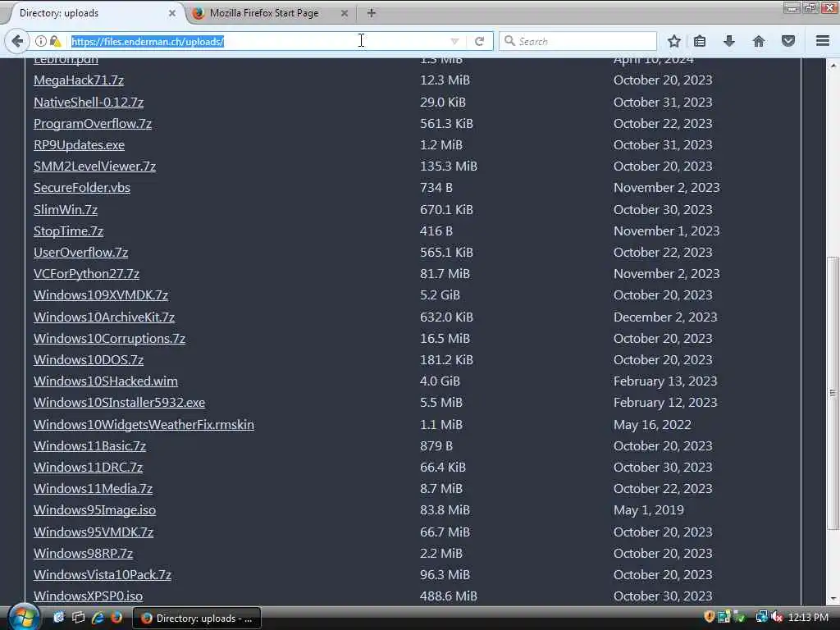840x630 pixels.
Task: Open the Downloads arrow panel
Action: coord(729,41)
